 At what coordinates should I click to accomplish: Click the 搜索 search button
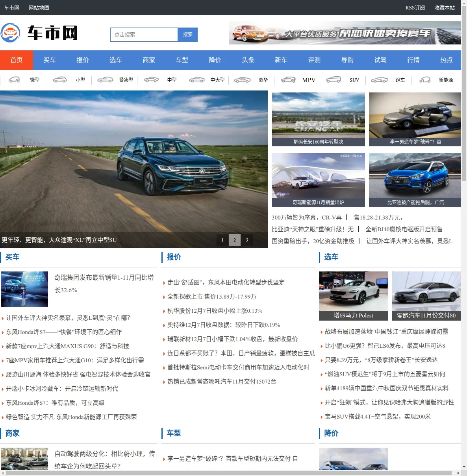pyautogui.click(x=188, y=35)
